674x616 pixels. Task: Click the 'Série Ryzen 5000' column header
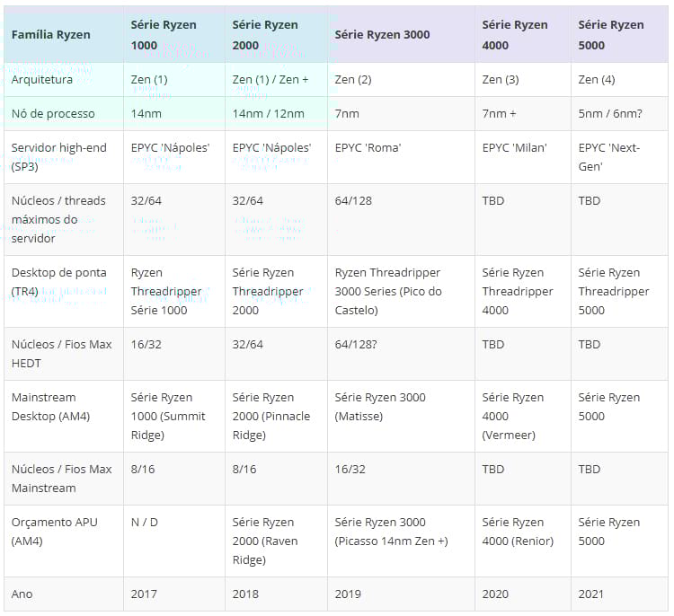(619, 34)
